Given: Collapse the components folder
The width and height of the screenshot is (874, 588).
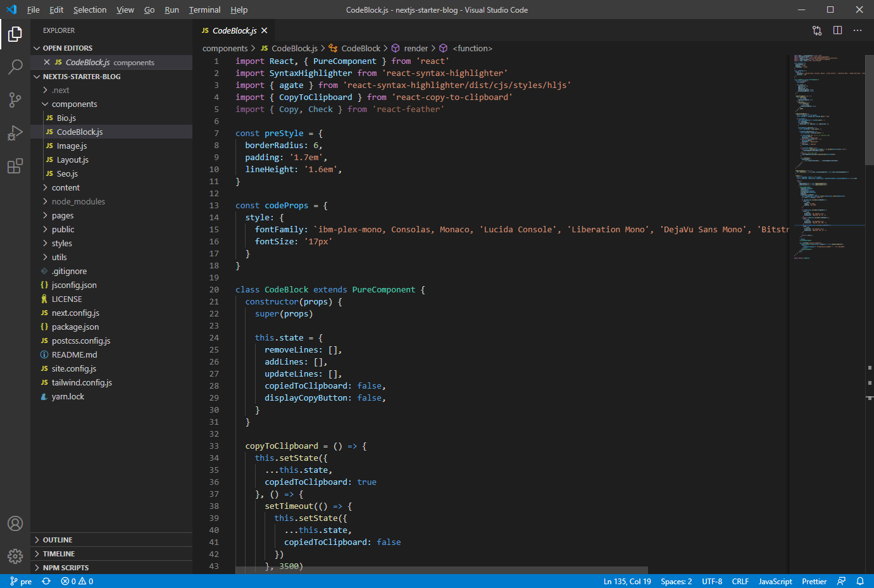Looking at the screenshot, I should click(x=74, y=104).
